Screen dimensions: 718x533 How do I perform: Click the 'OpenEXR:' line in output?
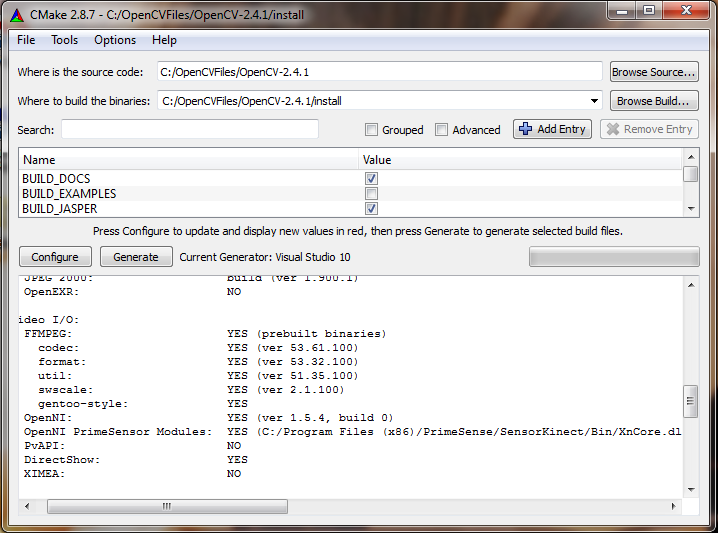[51, 292]
